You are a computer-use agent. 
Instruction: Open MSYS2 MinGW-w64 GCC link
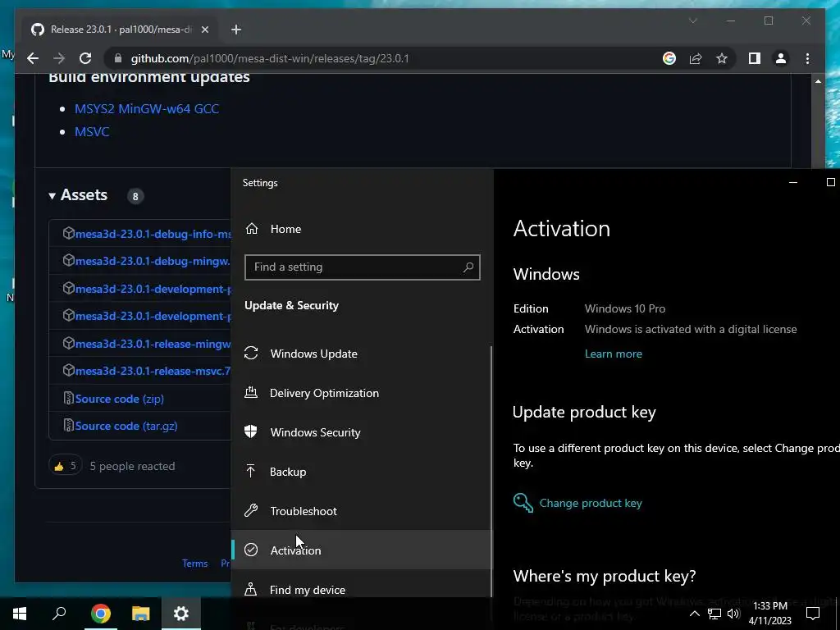pos(147,109)
